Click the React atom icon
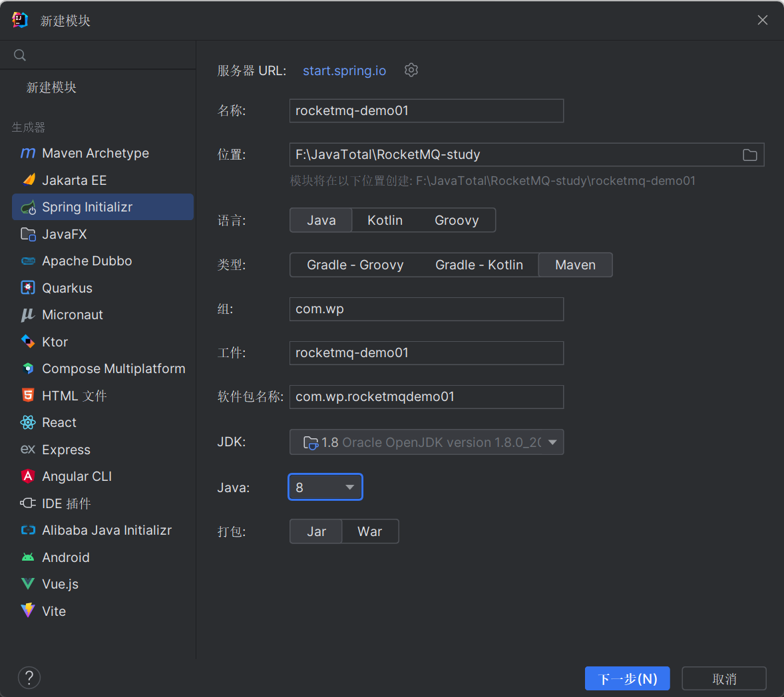 tap(28, 422)
